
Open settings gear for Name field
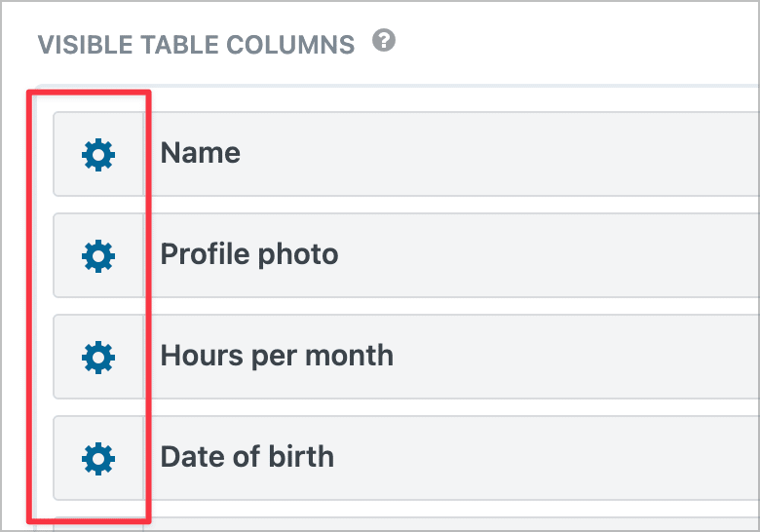click(x=98, y=155)
